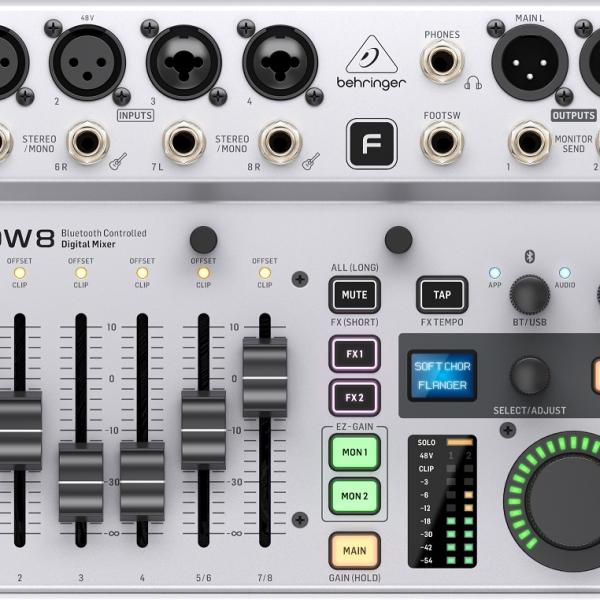The width and height of the screenshot is (600, 600).
Task: Click the 7L quarter-inch input jack
Action: [184, 142]
